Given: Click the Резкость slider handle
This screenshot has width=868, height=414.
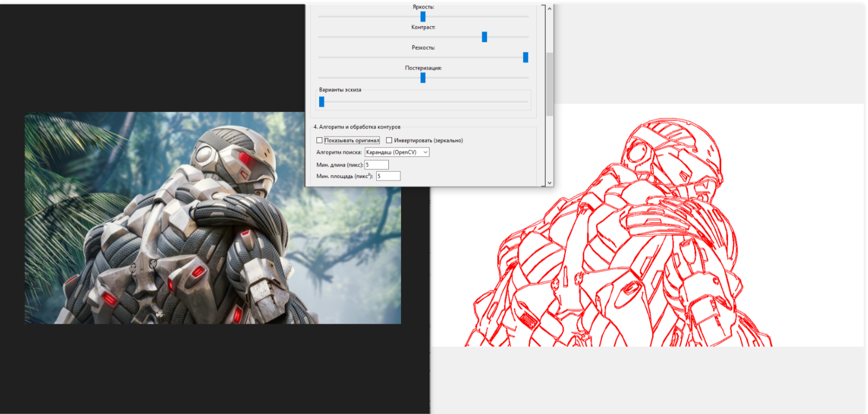Looking at the screenshot, I should 525,57.
